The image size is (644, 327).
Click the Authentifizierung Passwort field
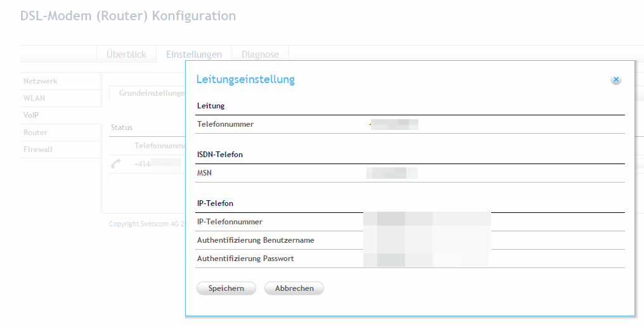click(427, 259)
